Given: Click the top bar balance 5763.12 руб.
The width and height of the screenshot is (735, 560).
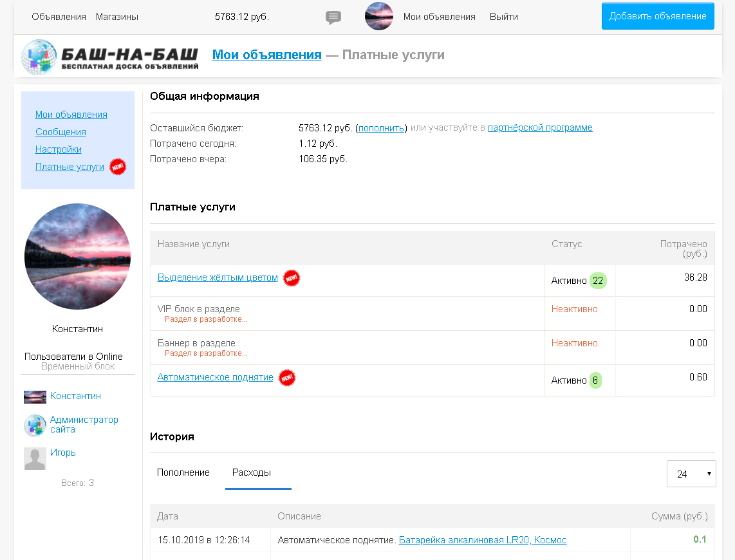Looking at the screenshot, I should [x=242, y=17].
